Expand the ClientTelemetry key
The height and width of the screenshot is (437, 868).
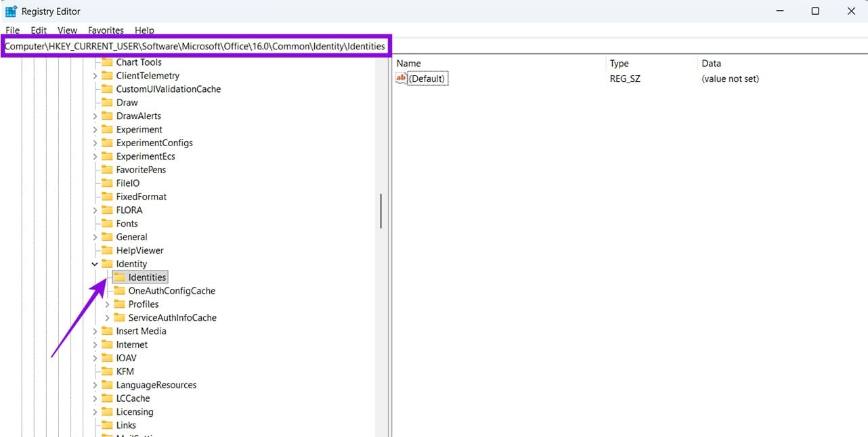coord(95,76)
